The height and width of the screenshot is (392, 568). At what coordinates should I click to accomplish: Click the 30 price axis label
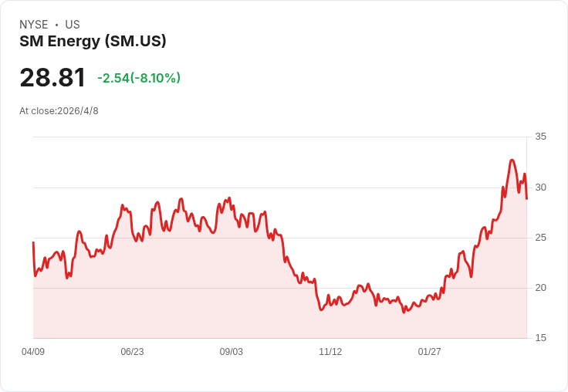540,188
